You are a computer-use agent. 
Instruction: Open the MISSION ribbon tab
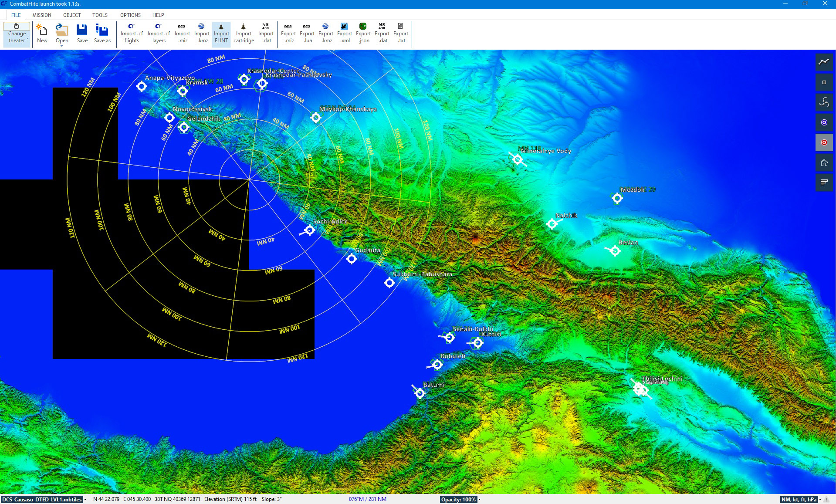point(42,15)
